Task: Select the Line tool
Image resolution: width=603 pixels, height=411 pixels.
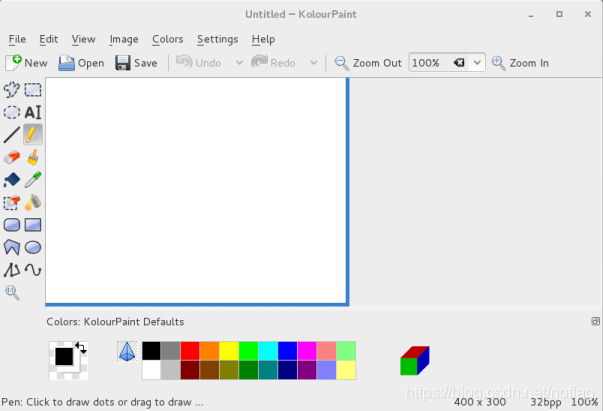Action: coord(12,135)
